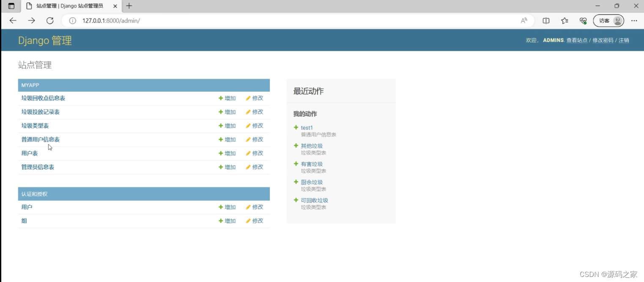Viewport: 644px width, 282px height.
Task: Reload the admin page
Action: tap(50, 20)
